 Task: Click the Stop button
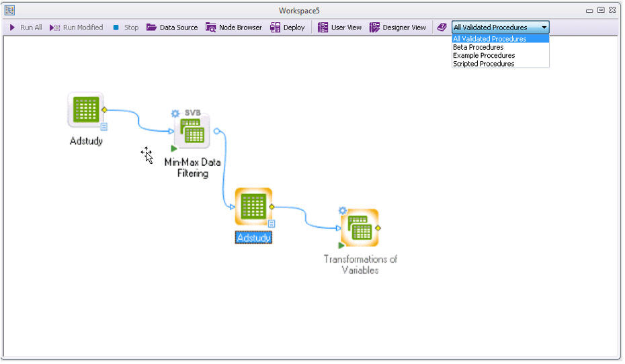click(126, 28)
